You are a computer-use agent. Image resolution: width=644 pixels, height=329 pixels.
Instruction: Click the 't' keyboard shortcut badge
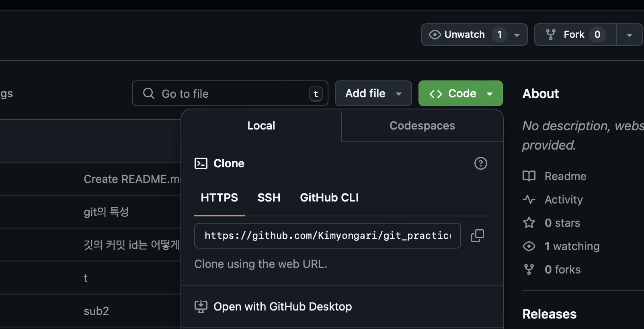click(x=316, y=94)
